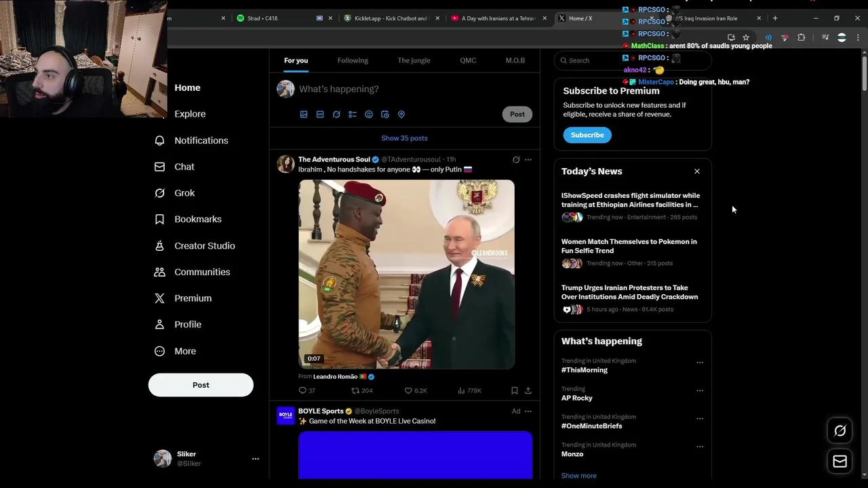The width and height of the screenshot is (868, 488).
Task: Close the Today's News panel
Action: tap(697, 171)
